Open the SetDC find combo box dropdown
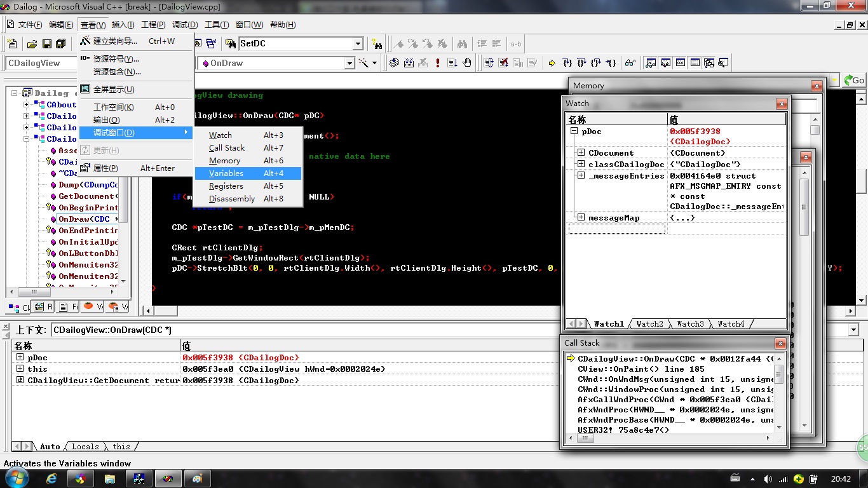This screenshot has height=488, width=868. pos(358,44)
